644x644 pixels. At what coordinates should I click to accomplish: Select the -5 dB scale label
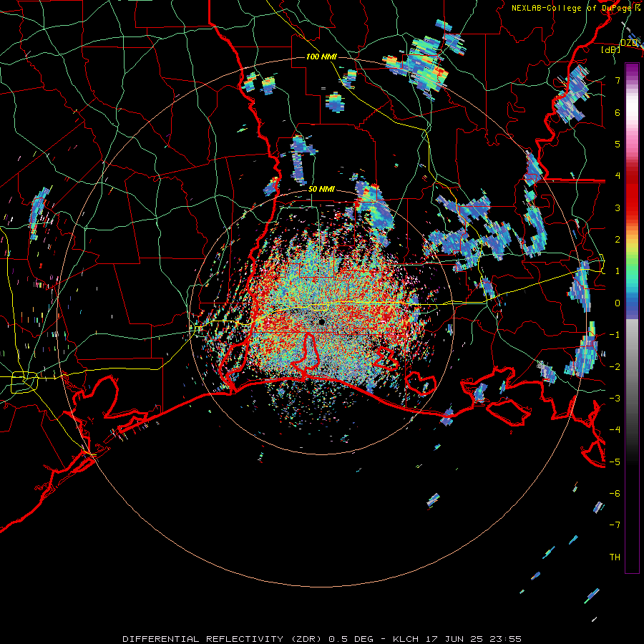pos(615,462)
